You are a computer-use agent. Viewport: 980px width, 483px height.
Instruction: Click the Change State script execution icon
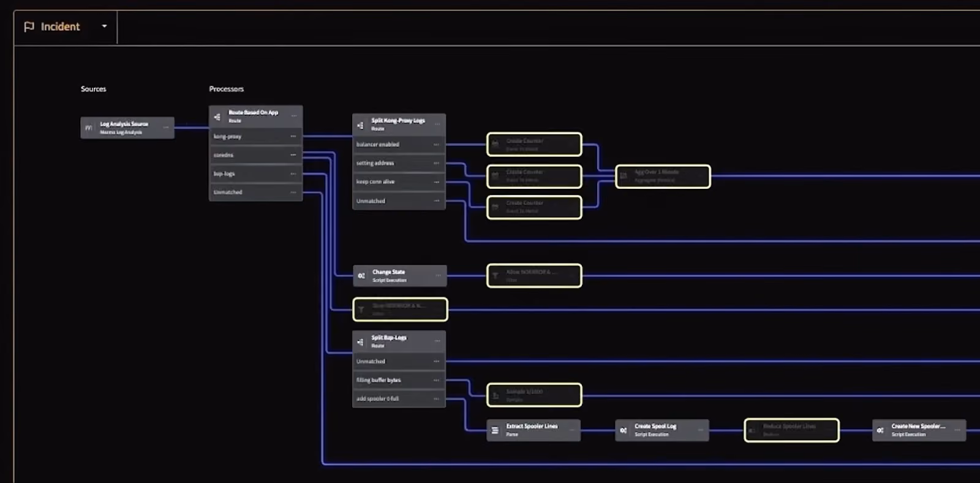361,276
